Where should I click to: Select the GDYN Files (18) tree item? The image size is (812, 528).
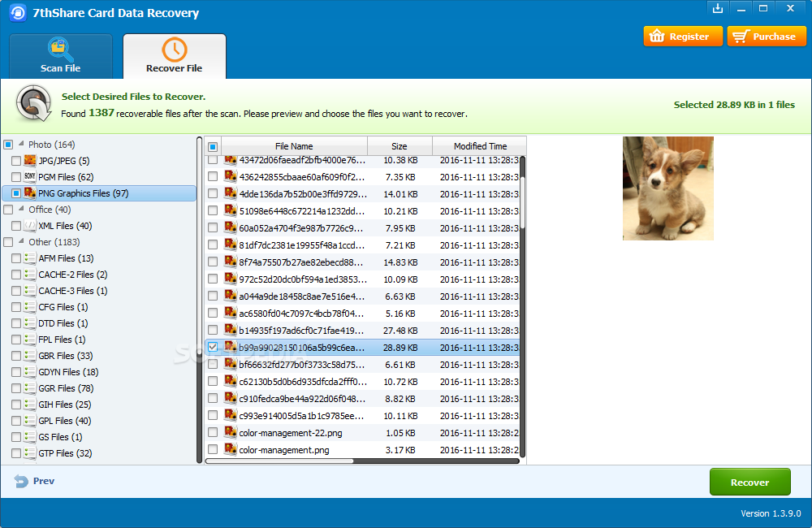[x=68, y=372]
